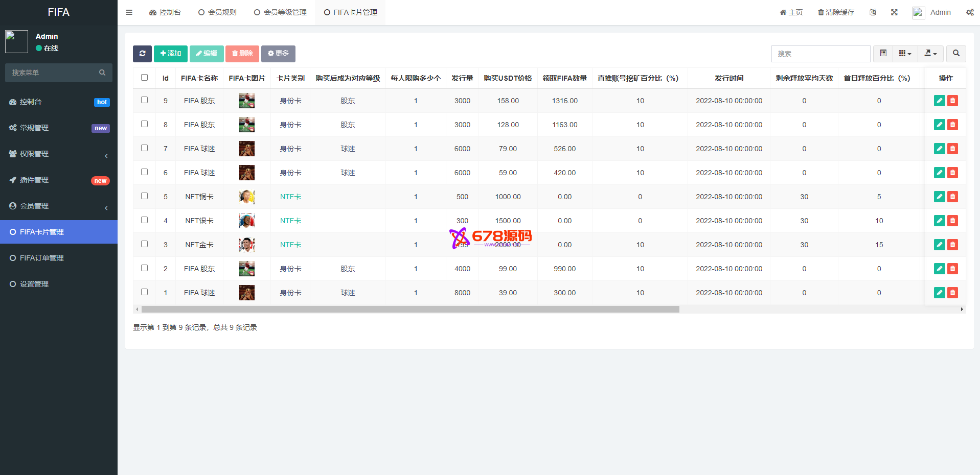The width and height of the screenshot is (980, 475).
Task: Open the settings gears icon at top right
Action: (970, 12)
